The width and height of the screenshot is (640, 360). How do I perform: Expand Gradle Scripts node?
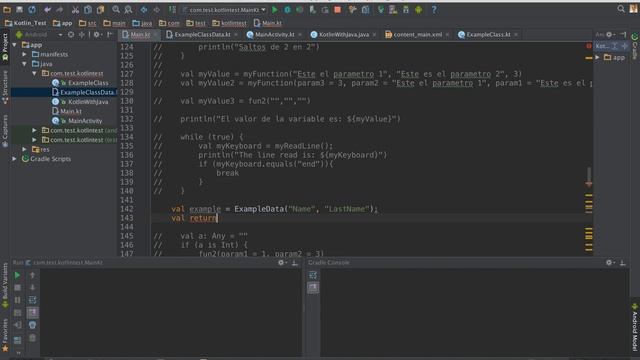(15, 159)
